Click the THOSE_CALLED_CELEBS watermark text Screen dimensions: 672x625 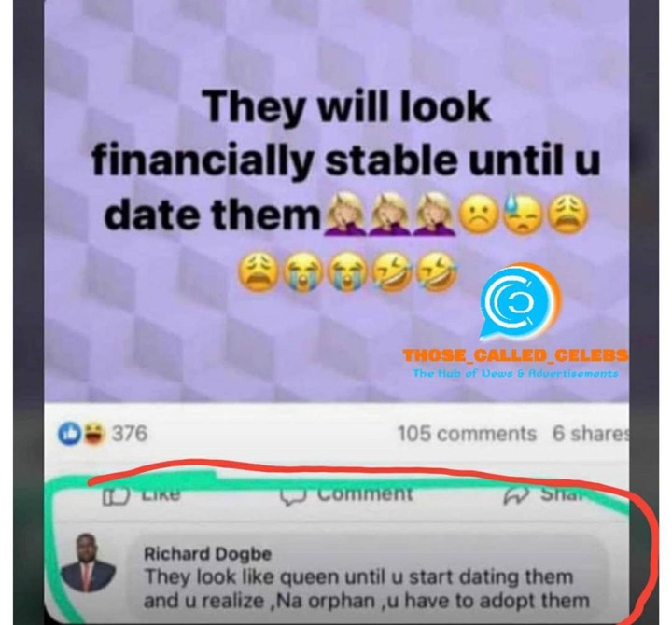[516, 355]
